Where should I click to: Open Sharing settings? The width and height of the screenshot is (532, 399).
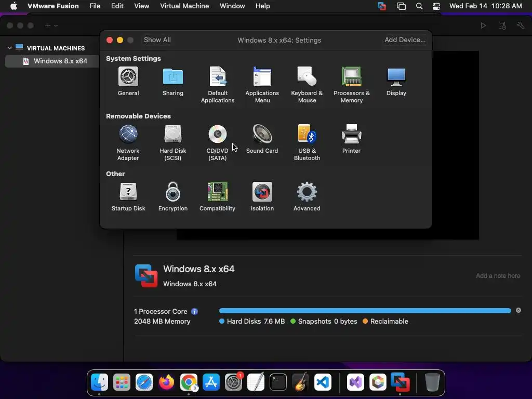(172, 82)
